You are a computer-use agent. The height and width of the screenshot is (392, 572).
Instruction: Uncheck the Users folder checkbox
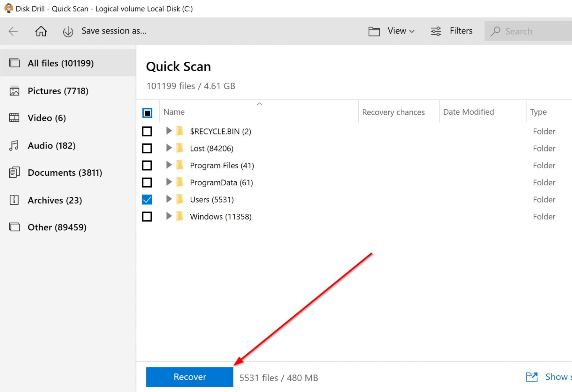coord(147,200)
